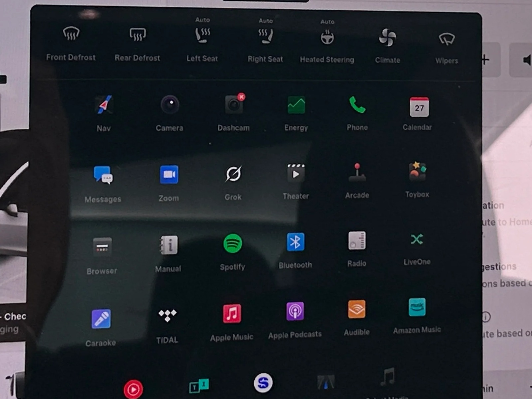
Task: Open the Calendar app
Action: click(x=419, y=107)
